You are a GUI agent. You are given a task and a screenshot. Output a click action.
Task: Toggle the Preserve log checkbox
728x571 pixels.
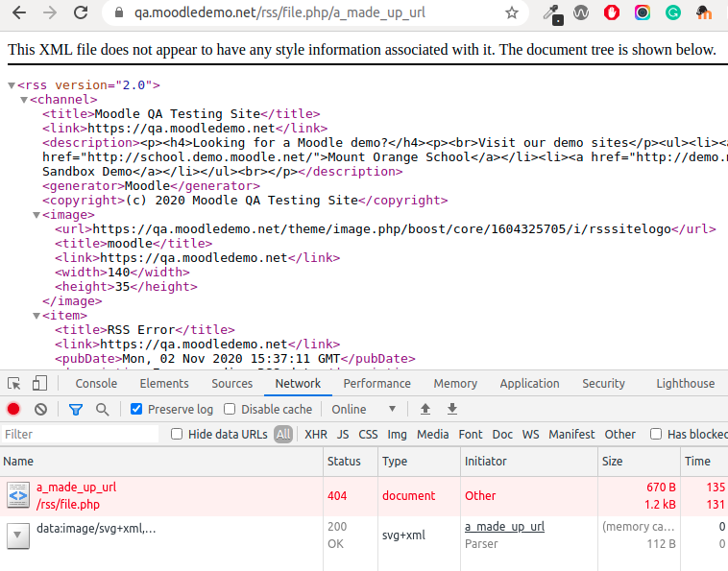pyautogui.click(x=136, y=409)
